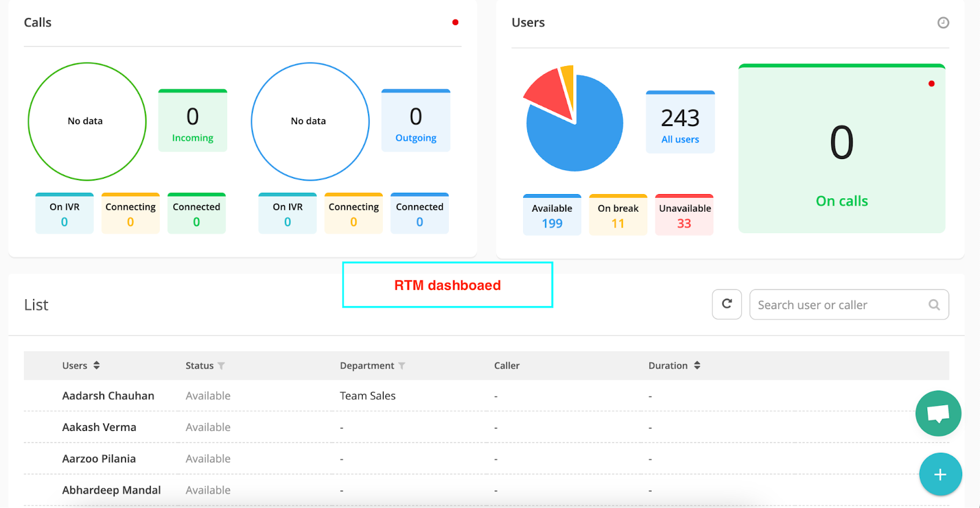The width and height of the screenshot is (980, 508).
Task: Select the On break users card
Action: (618, 215)
